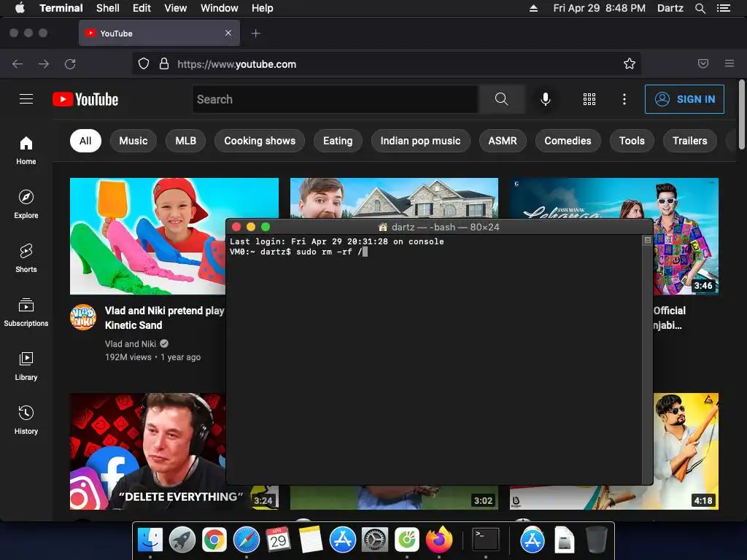Save page to Pocket icon
Screen dimensions: 747x560
[703, 63]
